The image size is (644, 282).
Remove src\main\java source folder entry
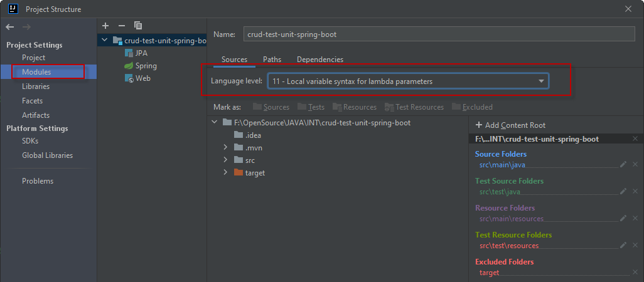(x=635, y=164)
